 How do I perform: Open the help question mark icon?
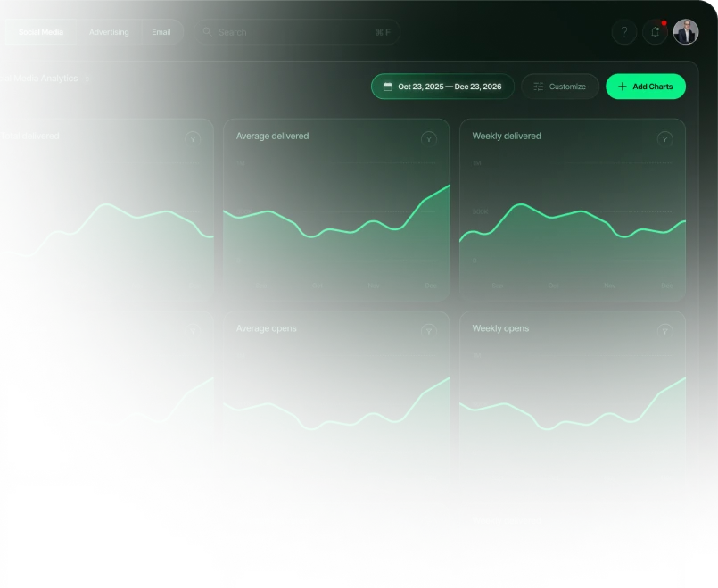click(624, 32)
